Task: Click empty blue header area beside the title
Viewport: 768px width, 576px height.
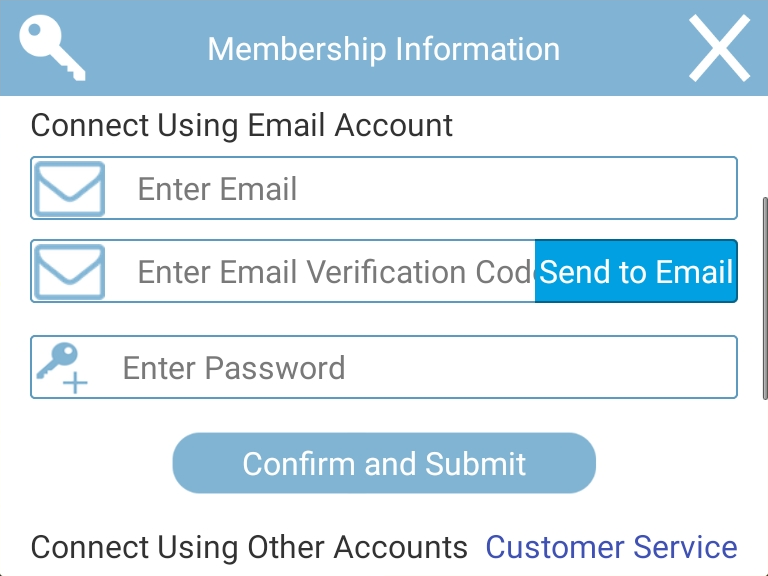Action: [622, 49]
